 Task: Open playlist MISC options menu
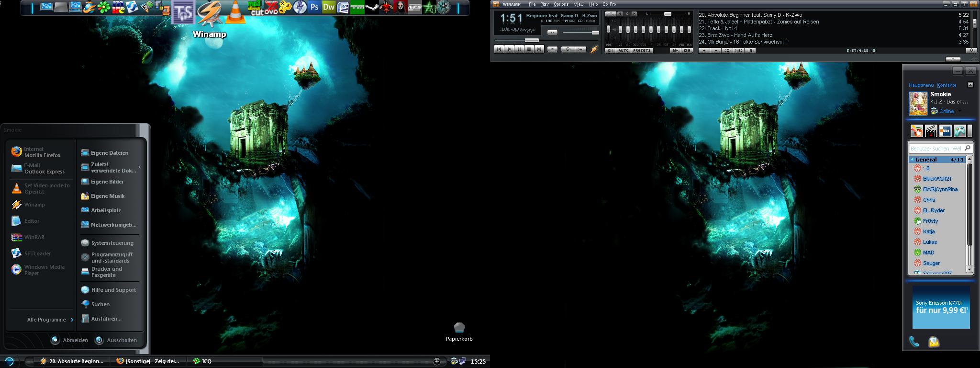pyautogui.click(x=739, y=50)
